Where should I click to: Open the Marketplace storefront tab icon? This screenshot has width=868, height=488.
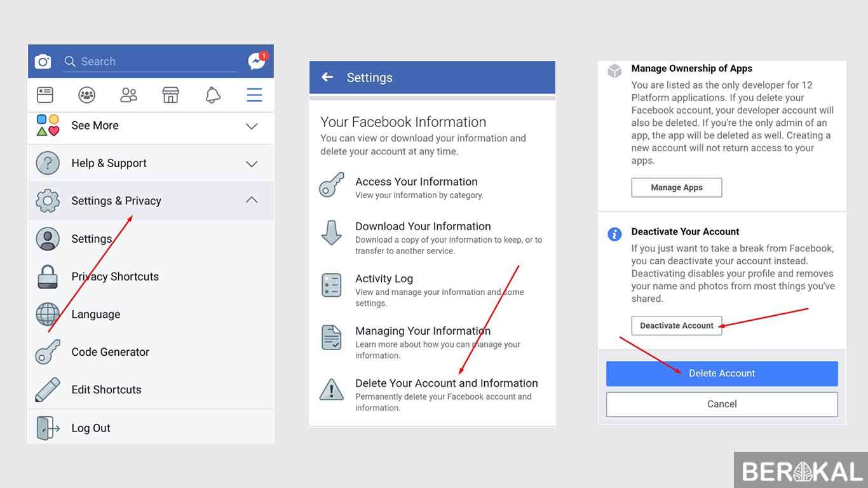(x=170, y=95)
